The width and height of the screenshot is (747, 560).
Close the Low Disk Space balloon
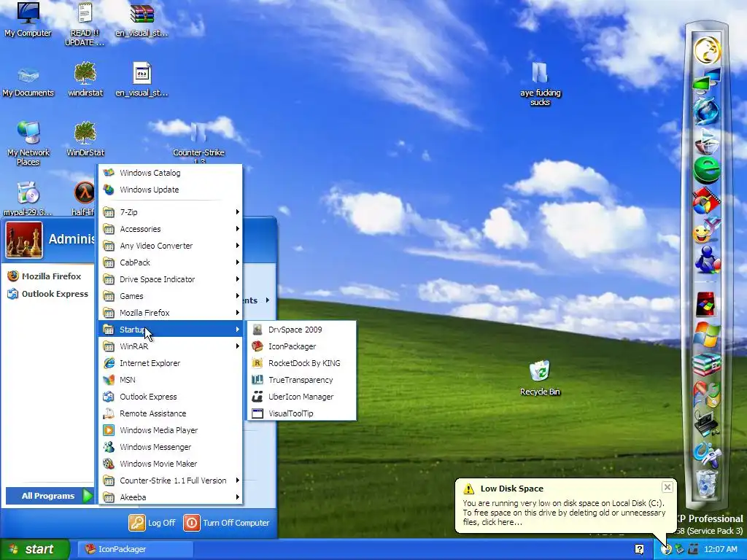coord(667,487)
